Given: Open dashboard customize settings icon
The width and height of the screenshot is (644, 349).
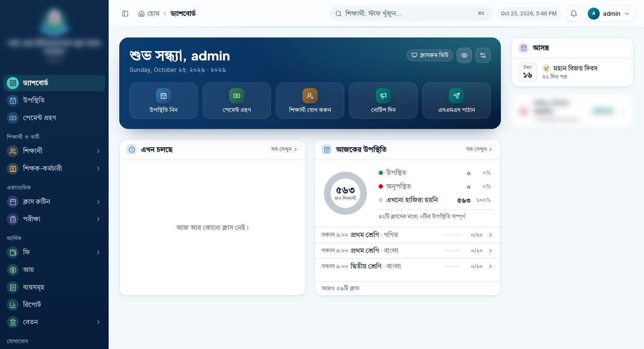Looking at the screenshot, I should [x=483, y=55].
